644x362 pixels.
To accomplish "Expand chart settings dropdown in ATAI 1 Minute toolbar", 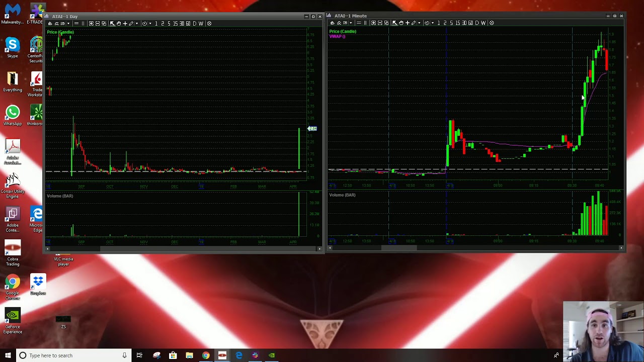I will coord(351,23).
